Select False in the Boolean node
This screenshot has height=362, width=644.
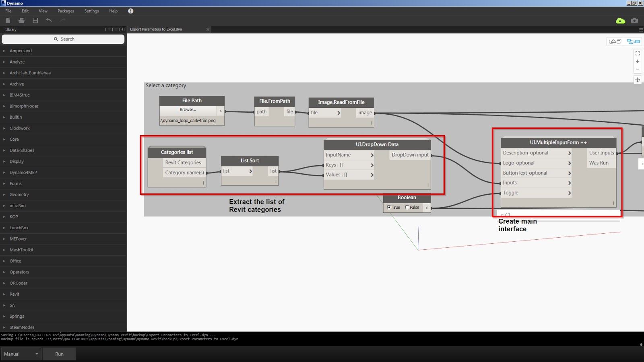pos(407,207)
